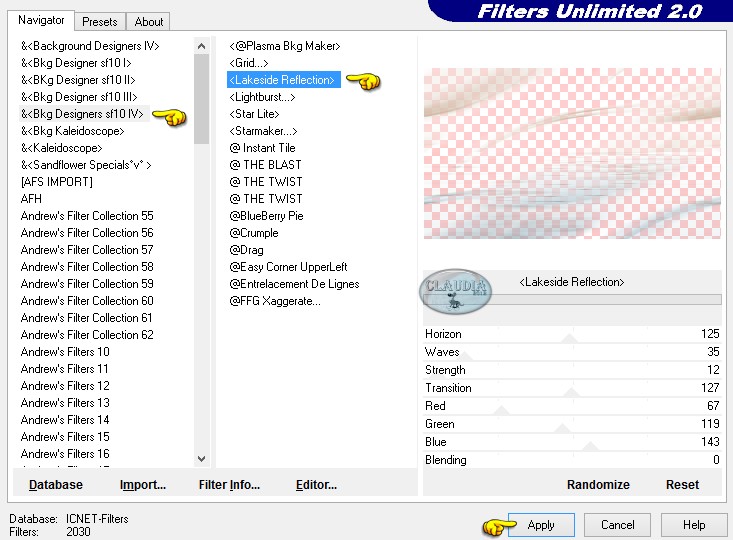Select &<Bkg Designer sf10 III> category
This screenshot has height=540, width=733.
point(79,97)
